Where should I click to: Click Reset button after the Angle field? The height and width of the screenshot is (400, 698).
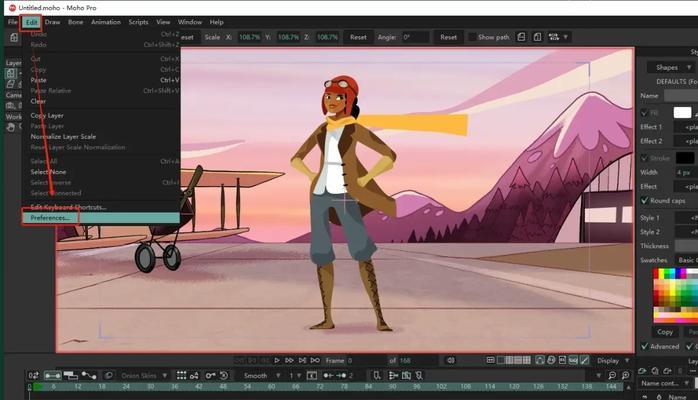(448, 37)
